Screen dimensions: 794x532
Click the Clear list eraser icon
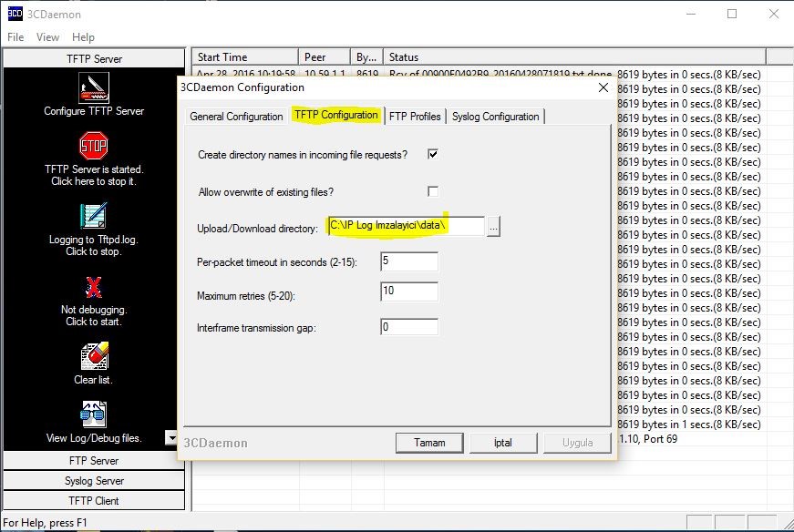tap(94, 356)
